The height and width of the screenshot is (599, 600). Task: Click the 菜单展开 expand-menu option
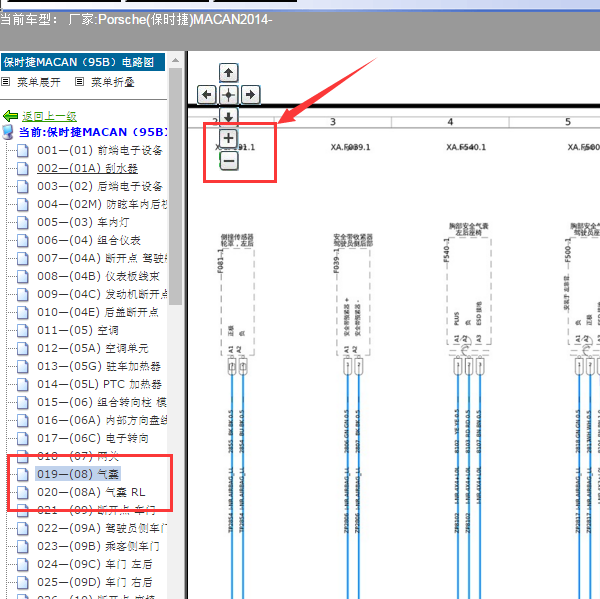coord(38,82)
